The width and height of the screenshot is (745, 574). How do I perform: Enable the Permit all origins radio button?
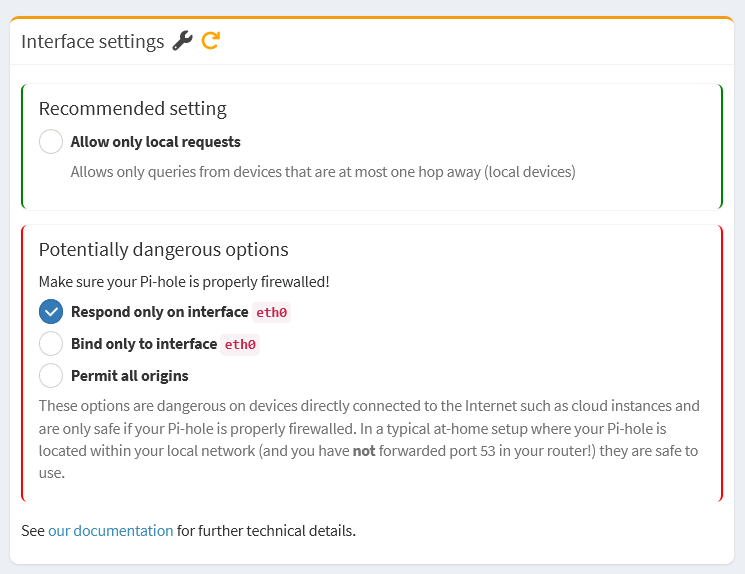point(51,376)
